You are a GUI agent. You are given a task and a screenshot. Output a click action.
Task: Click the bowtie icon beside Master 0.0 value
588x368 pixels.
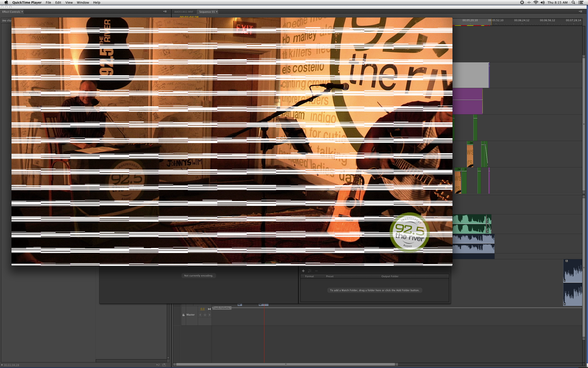click(x=209, y=309)
